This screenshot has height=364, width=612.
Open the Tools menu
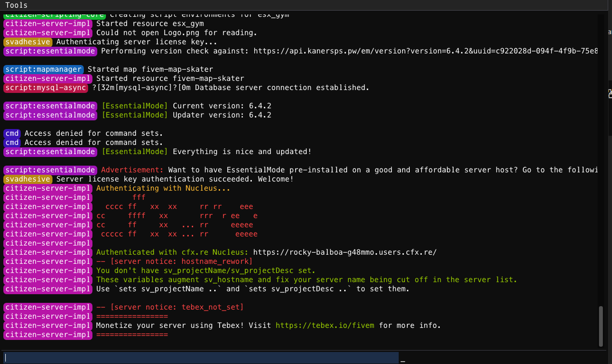click(16, 5)
